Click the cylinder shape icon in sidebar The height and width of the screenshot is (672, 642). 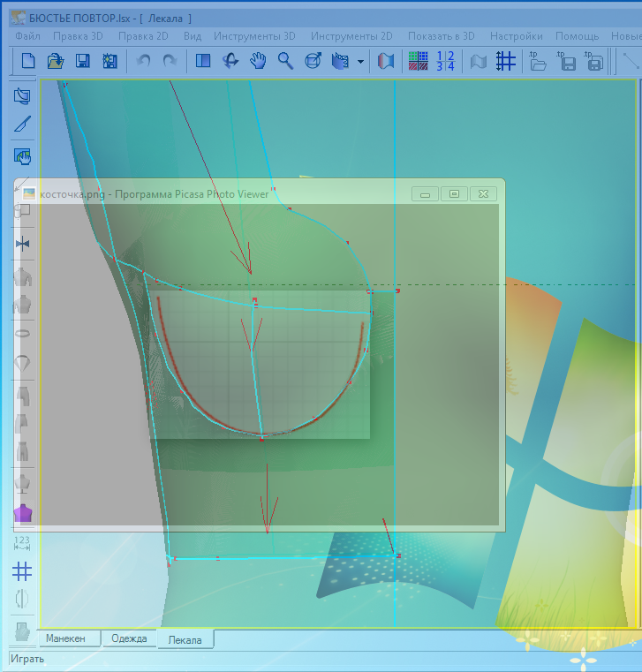pos(22,211)
